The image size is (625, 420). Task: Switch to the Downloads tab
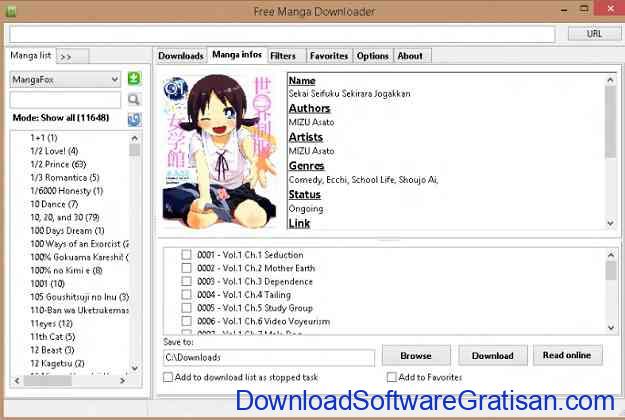(181, 56)
